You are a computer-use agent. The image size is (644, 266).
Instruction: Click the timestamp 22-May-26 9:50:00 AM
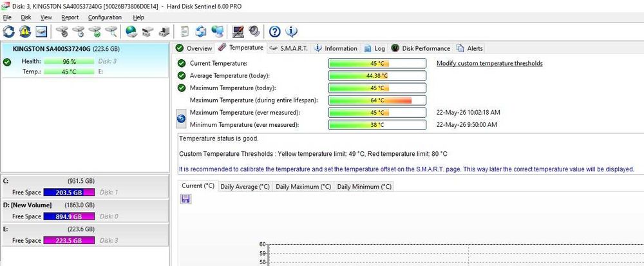click(x=466, y=124)
